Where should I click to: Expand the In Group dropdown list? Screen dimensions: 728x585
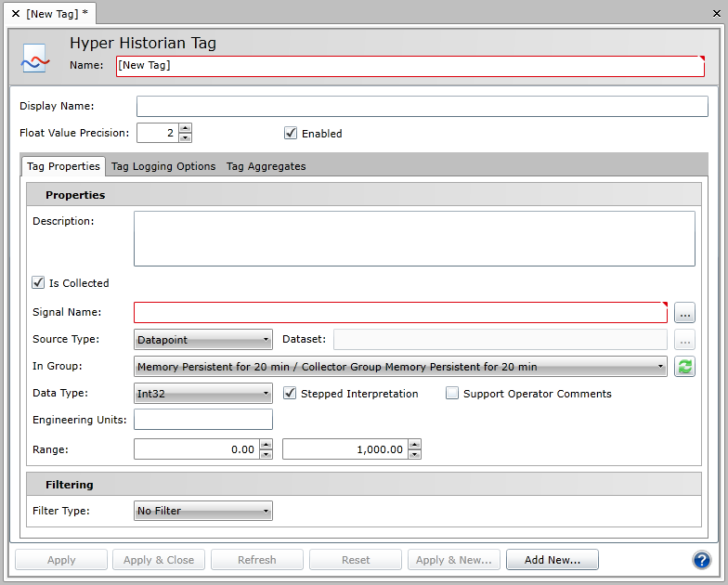(400, 367)
